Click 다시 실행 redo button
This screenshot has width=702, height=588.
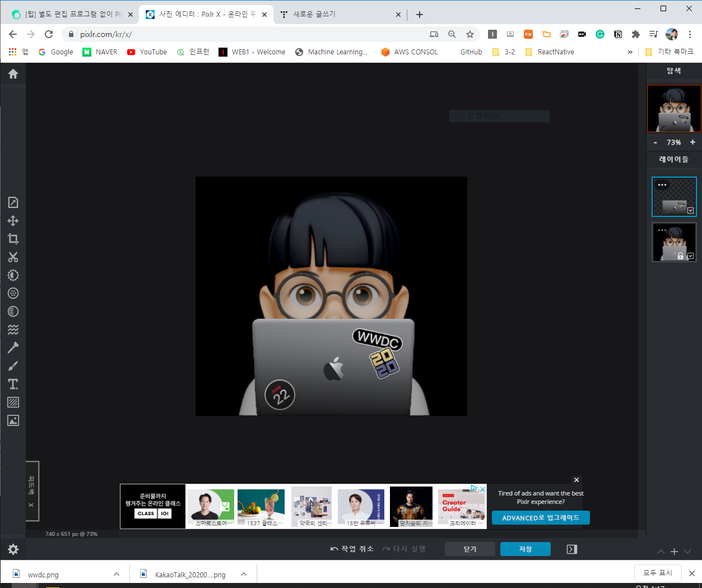[404, 549]
